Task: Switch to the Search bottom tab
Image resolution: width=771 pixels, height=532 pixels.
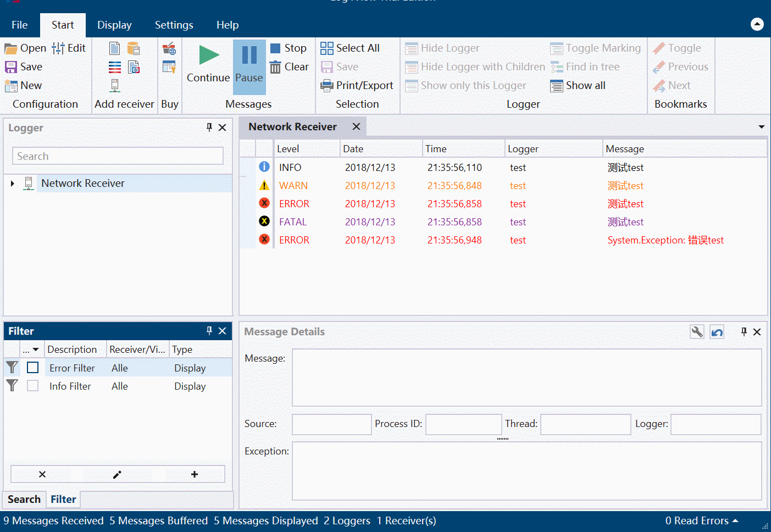Action: (24, 499)
